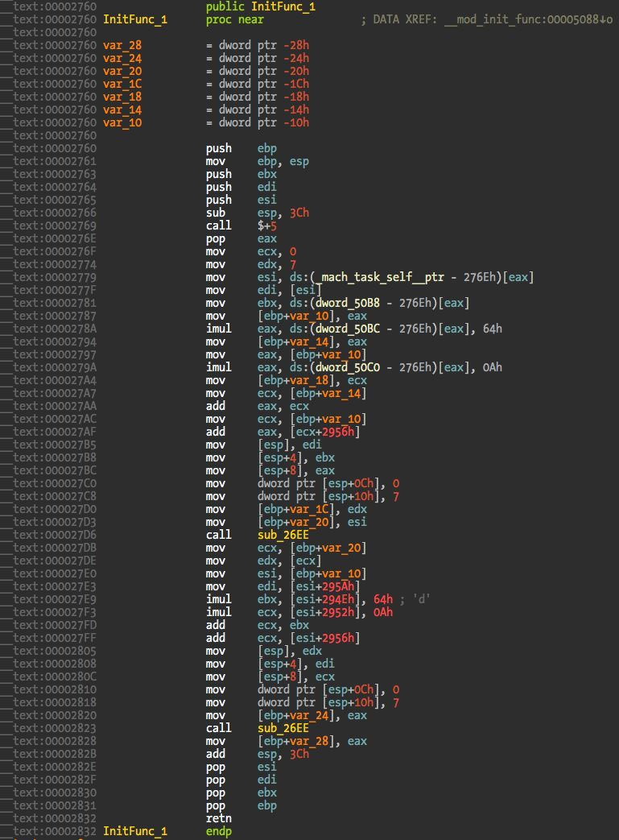Select the var_28 stack variable definition
The width and height of the screenshot is (619, 840).
point(122,45)
